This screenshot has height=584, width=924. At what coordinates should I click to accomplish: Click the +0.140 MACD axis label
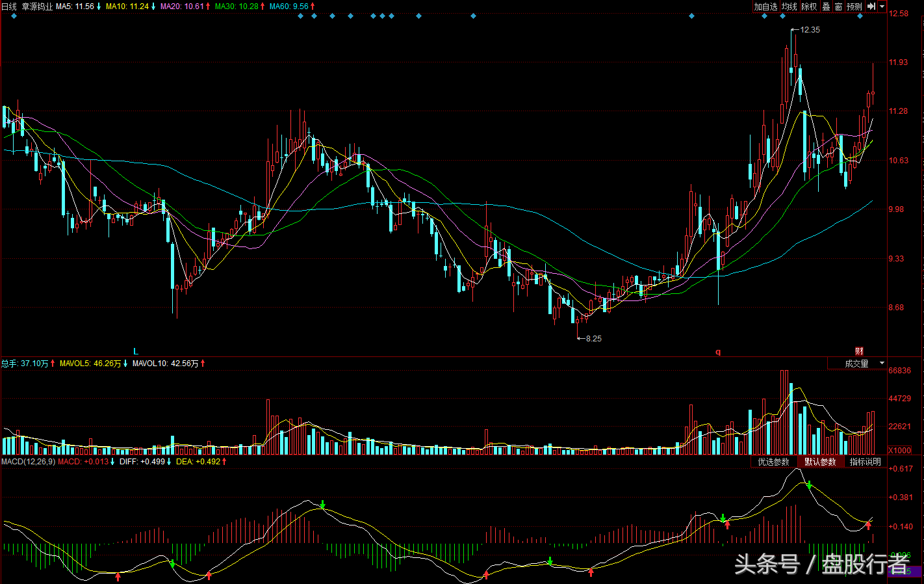[901, 527]
